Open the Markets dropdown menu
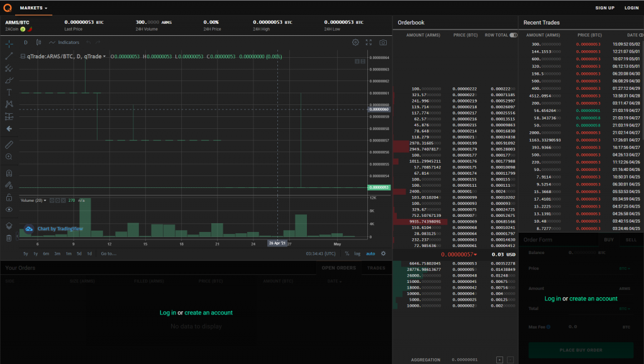The height and width of the screenshot is (364, 644). 33,8
